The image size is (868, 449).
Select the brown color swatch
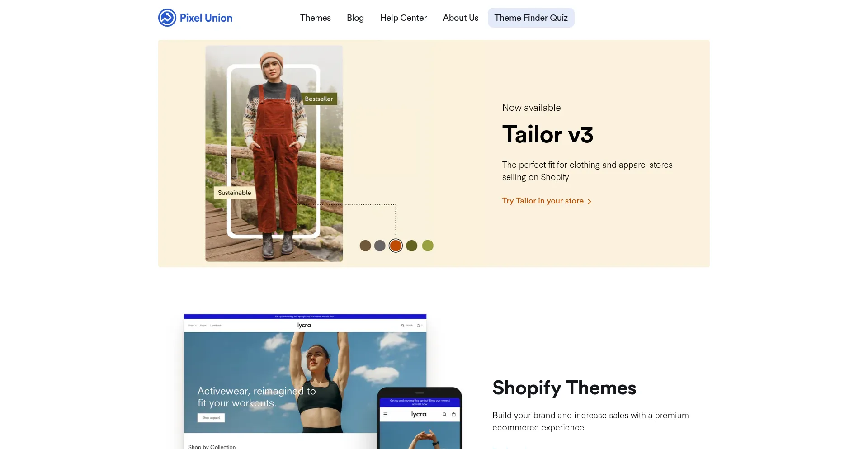tap(365, 246)
